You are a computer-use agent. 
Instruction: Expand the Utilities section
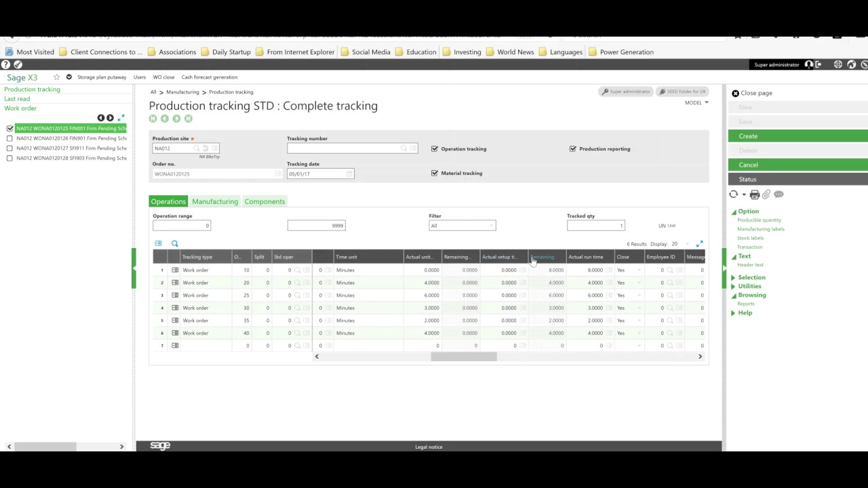734,286
